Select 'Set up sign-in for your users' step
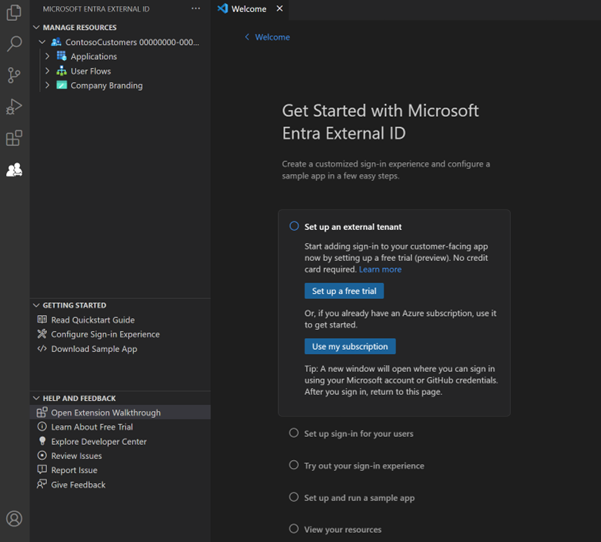 (358, 434)
